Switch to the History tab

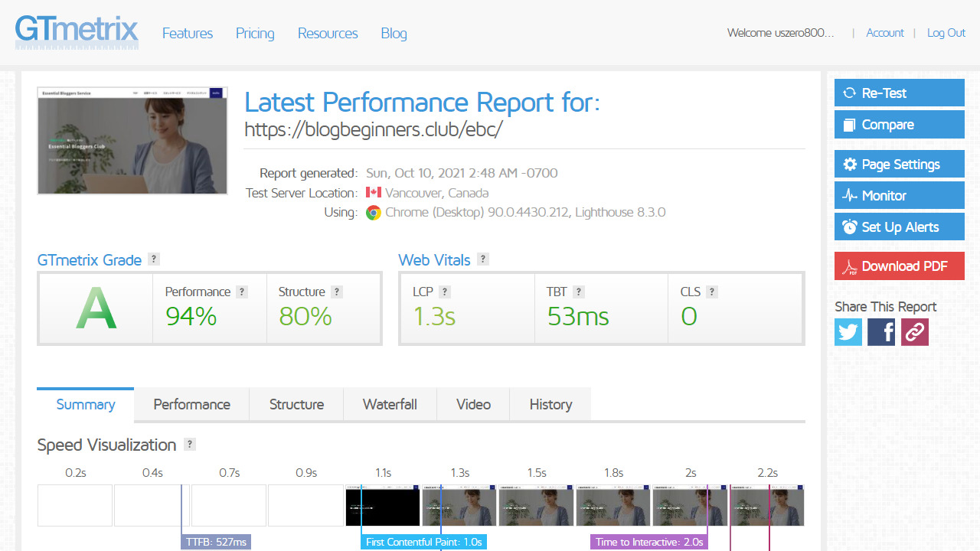click(x=550, y=404)
